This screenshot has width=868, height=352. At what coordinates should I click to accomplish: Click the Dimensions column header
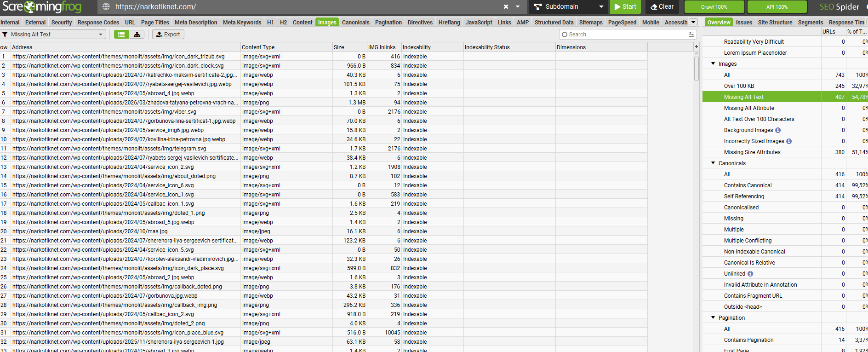[x=601, y=47]
